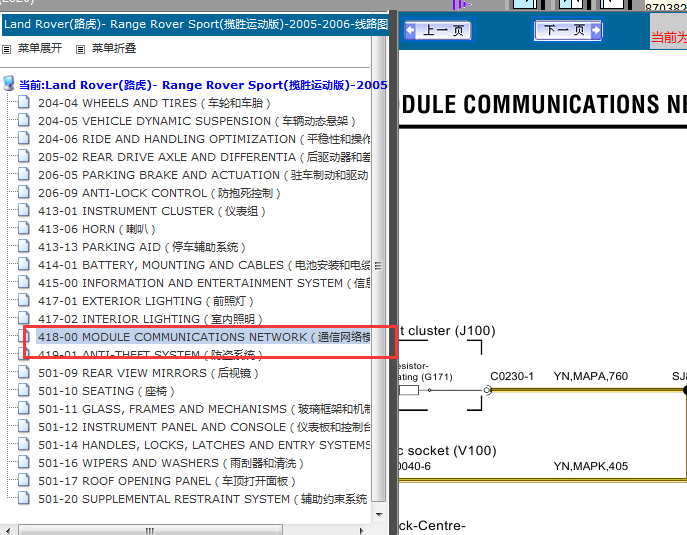Open 501-14 HANDLES, LOCKS, LATCHES entry

204,445
